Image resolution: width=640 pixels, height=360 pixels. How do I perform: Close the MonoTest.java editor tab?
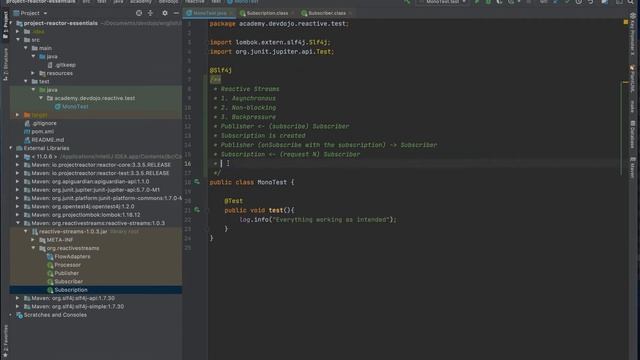pos(232,13)
